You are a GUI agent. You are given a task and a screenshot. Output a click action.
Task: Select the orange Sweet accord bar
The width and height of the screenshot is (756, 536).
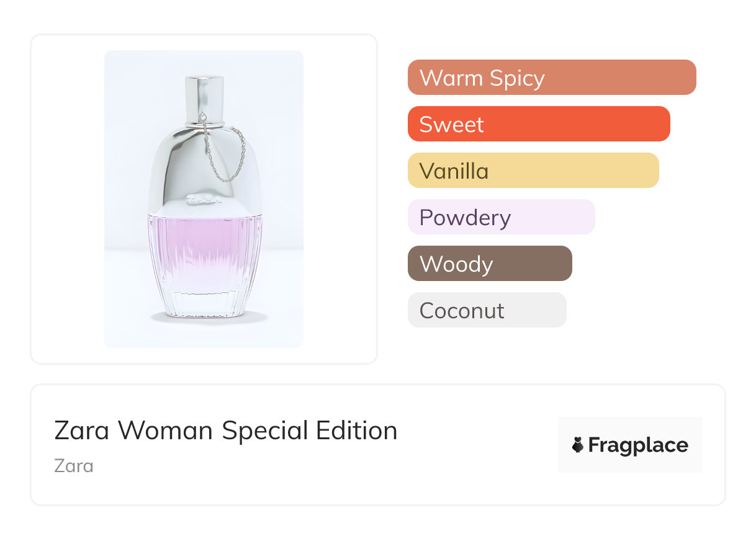[538, 124]
